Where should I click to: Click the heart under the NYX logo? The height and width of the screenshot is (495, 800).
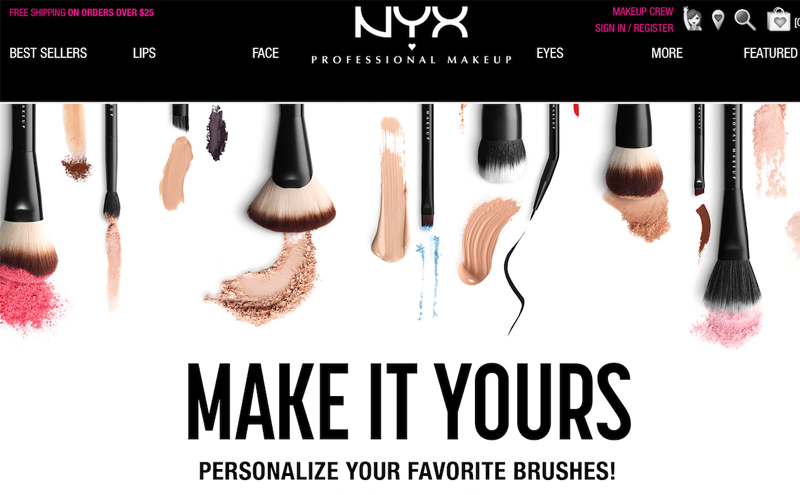point(412,46)
